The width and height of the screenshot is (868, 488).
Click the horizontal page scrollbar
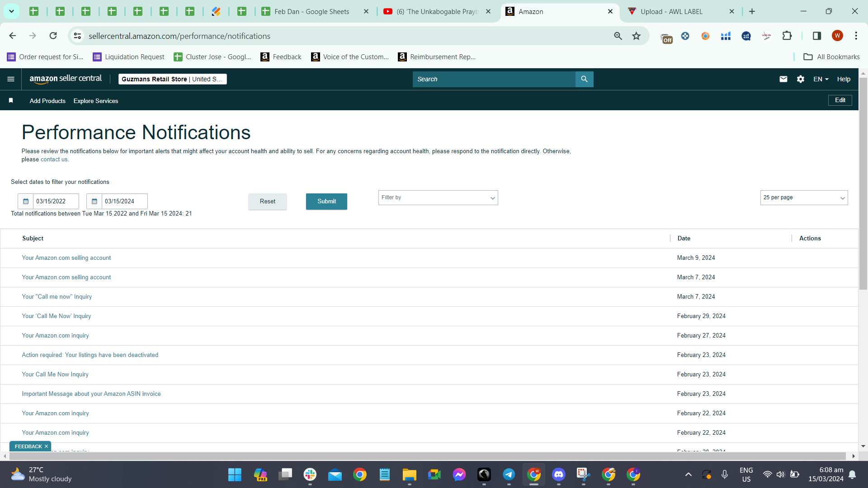[427, 456]
